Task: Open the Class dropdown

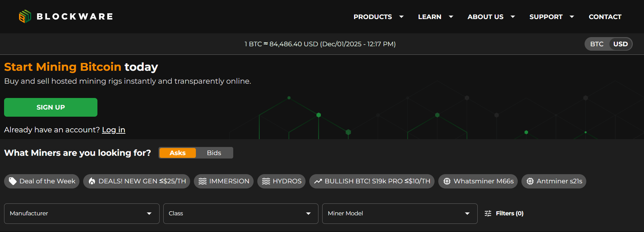Action: click(241, 214)
